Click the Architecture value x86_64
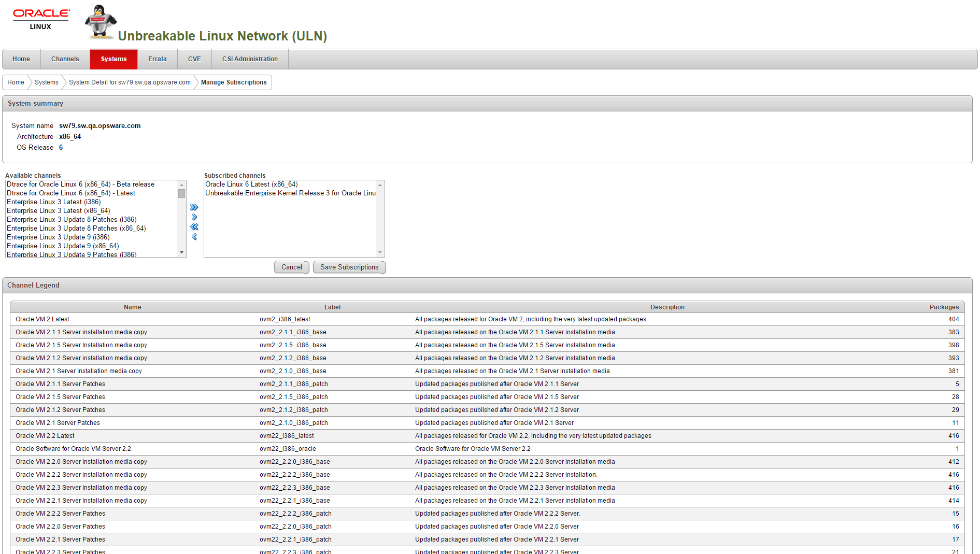Image resolution: width=980 pixels, height=554 pixels. pos(70,137)
